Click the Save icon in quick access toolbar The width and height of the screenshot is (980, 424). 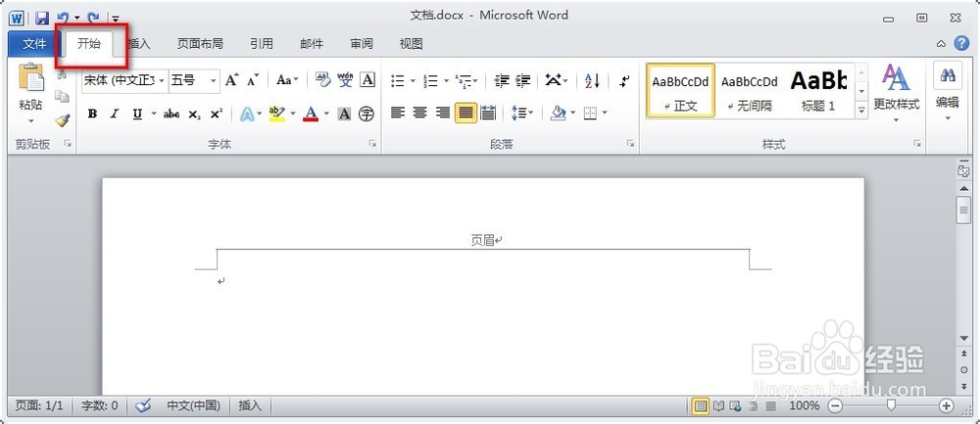click(x=42, y=18)
